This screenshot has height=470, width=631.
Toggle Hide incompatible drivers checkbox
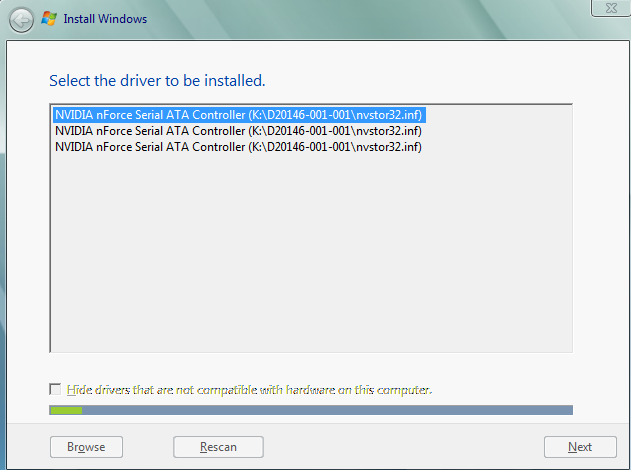tap(55, 390)
